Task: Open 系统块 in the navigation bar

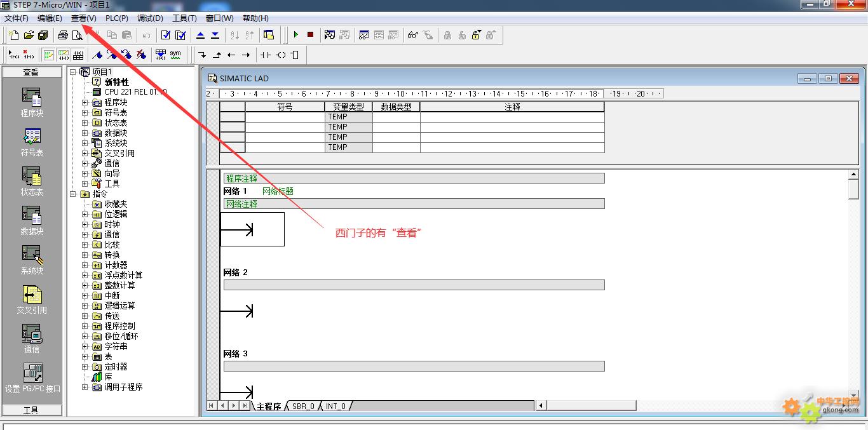Action: 32,260
